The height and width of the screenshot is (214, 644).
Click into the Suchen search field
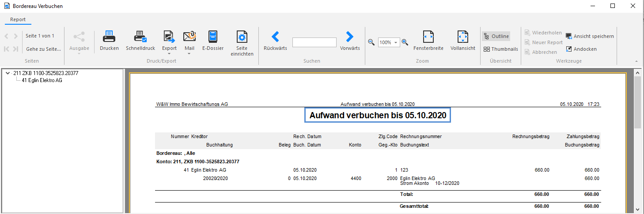click(314, 42)
